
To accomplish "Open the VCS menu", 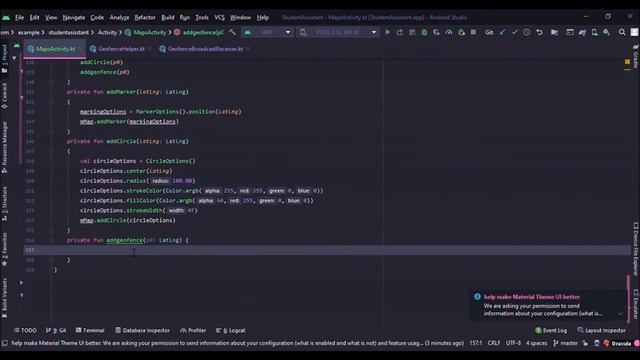I will tap(220, 18).
